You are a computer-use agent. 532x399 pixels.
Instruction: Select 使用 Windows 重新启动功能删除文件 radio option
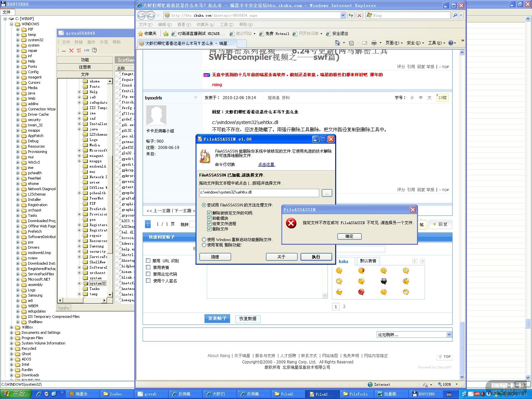point(204,240)
